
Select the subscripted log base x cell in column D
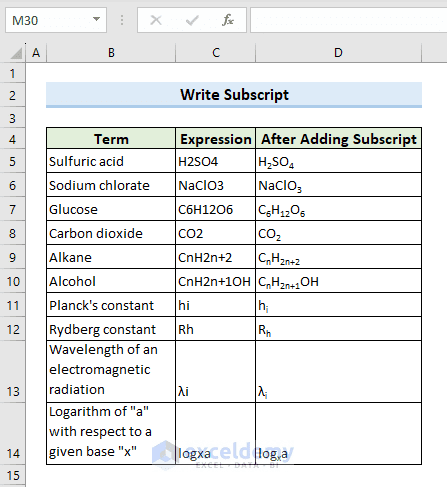(x=339, y=434)
